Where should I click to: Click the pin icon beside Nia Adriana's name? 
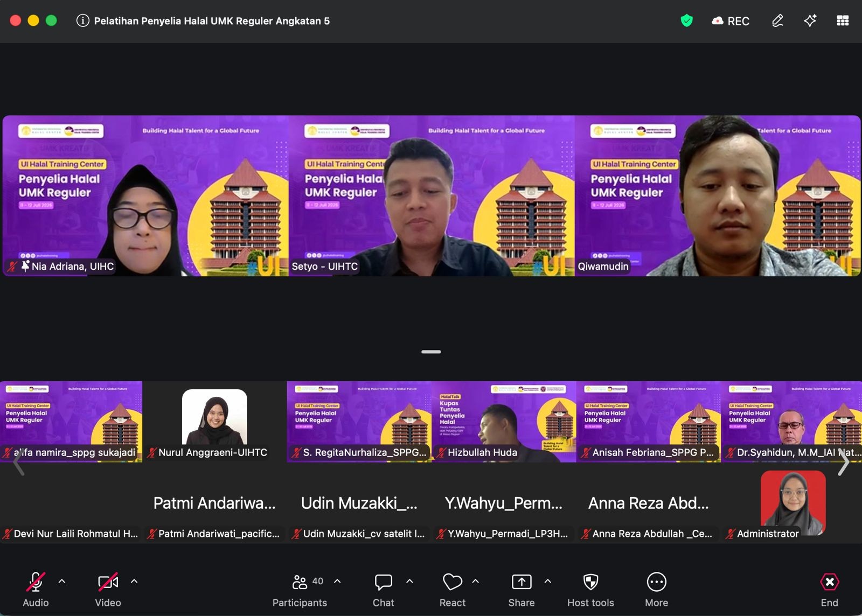25,266
